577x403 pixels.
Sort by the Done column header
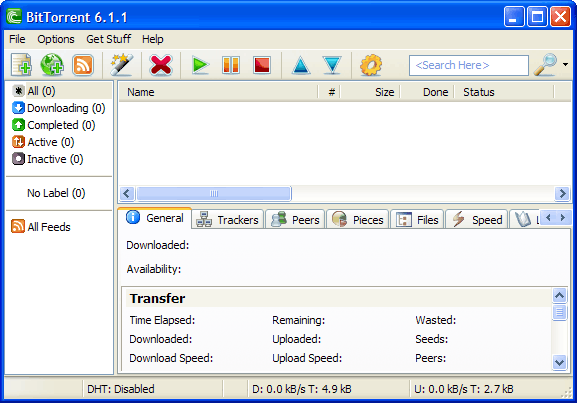pos(427,92)
